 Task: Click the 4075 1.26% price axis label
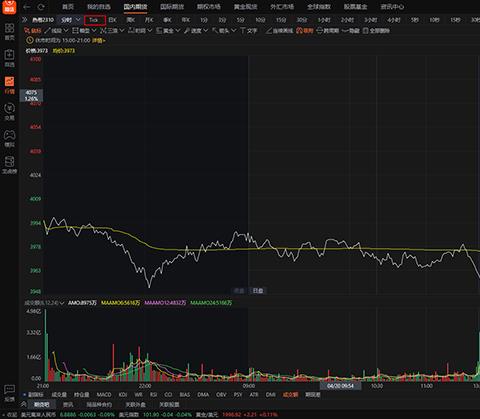click(x=31, y=95)
